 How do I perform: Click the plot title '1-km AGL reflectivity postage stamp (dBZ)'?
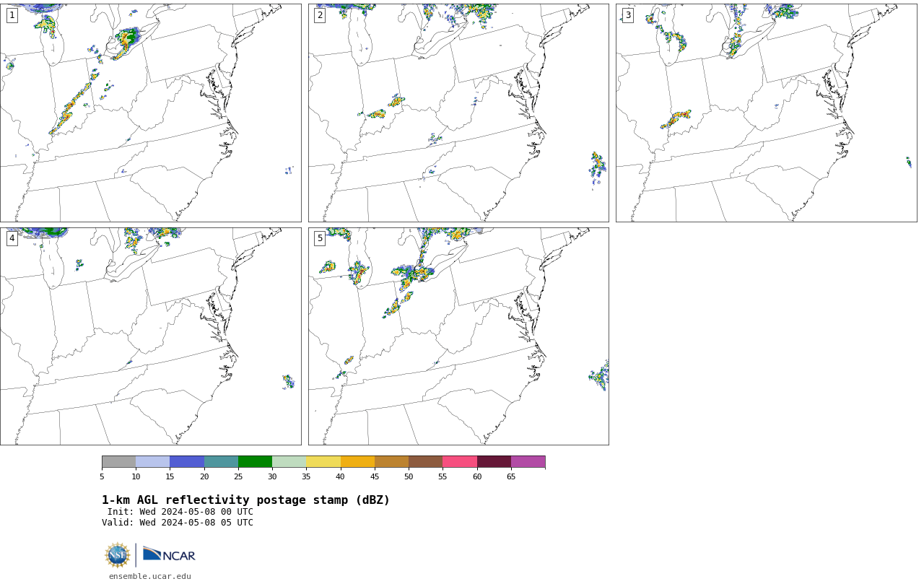(245, 500)
